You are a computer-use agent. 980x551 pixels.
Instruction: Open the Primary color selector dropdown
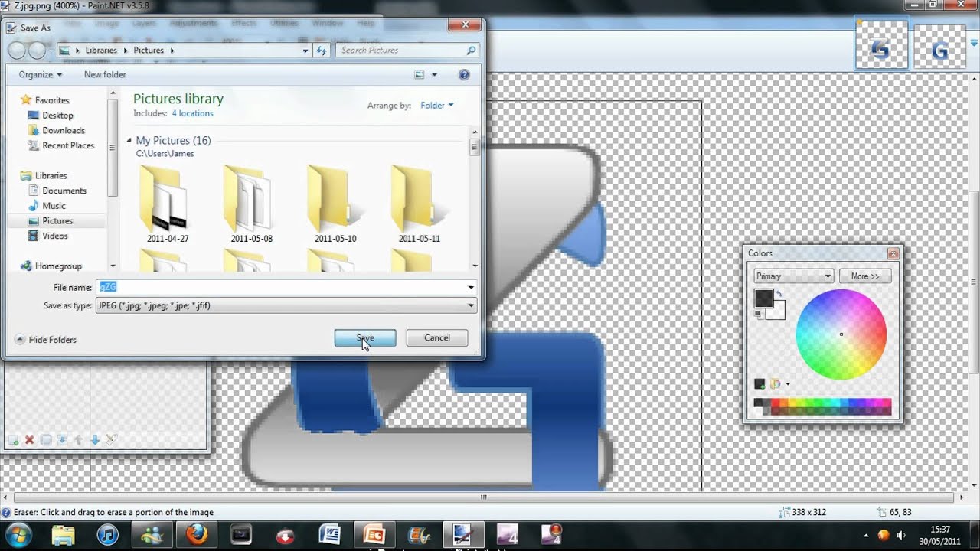pos(793,276)
